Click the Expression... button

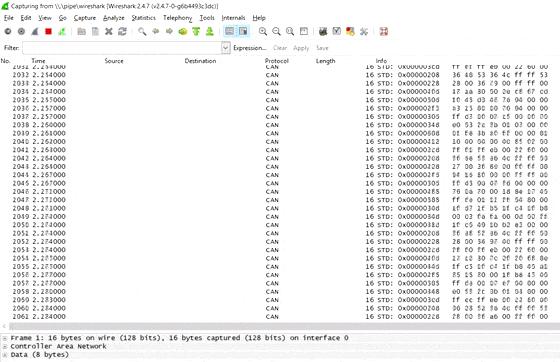click(250, 48)
